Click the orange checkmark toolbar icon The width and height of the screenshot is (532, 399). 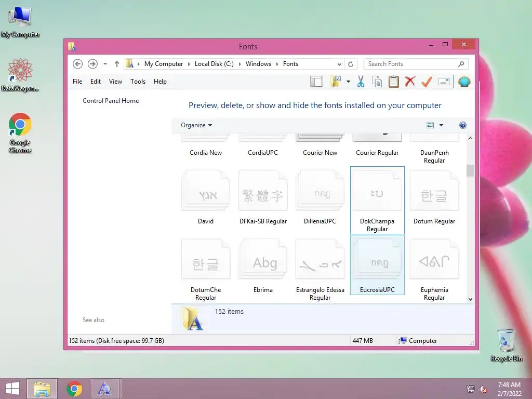(427, 82)
